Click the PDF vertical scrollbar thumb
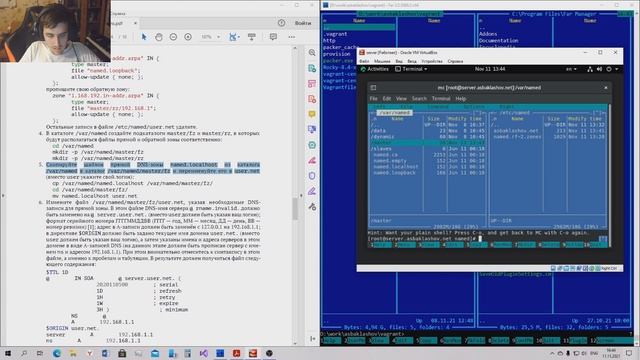 click(295, 208)
